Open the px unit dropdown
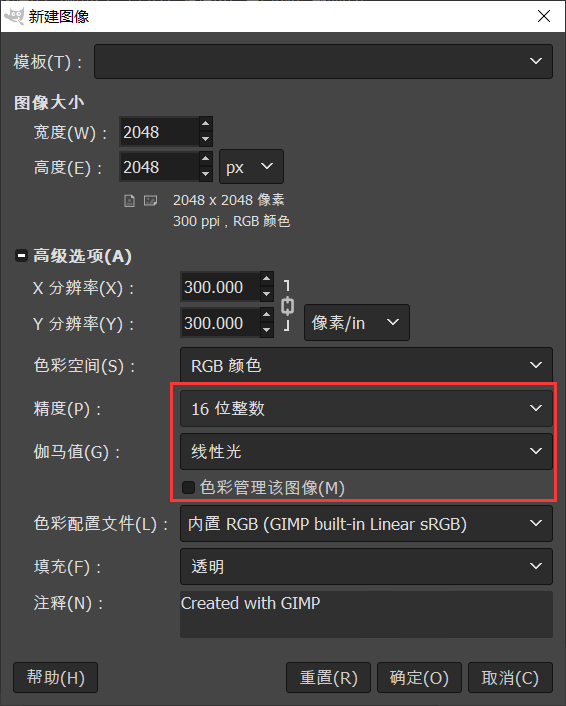Screen dimensions: 566x706 pos(251,167)
